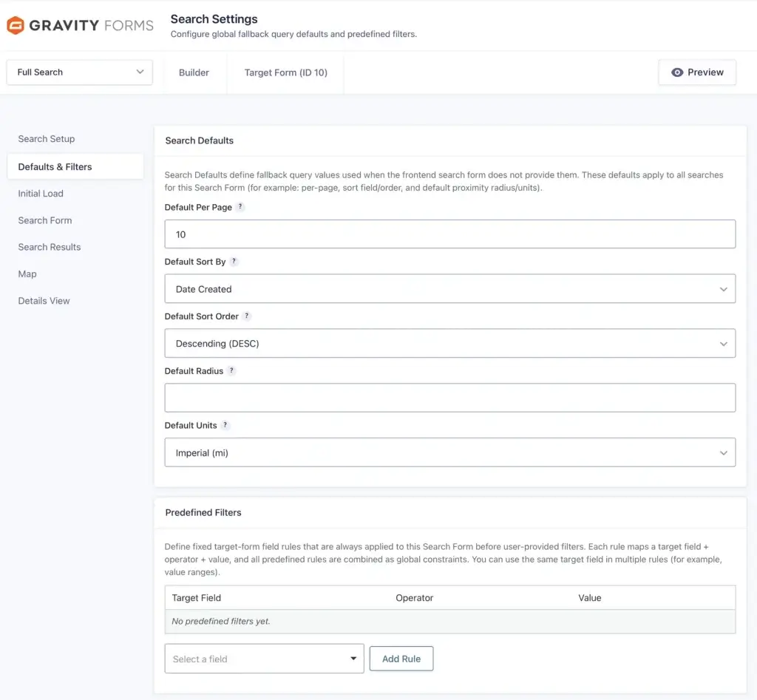Viewport: 757px width, 700px height.
Task: Show help for Default Sort Order
Action: coord(247,316)
